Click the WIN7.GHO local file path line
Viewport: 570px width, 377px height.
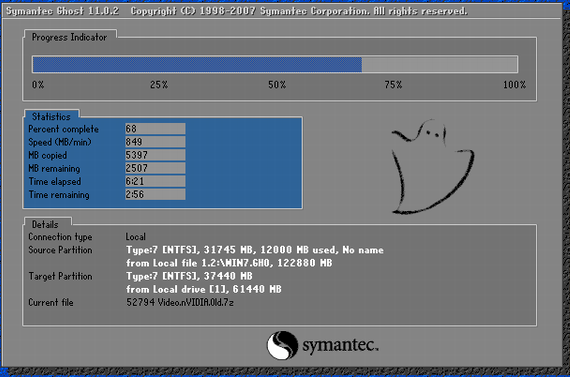(x=229, y=263)
